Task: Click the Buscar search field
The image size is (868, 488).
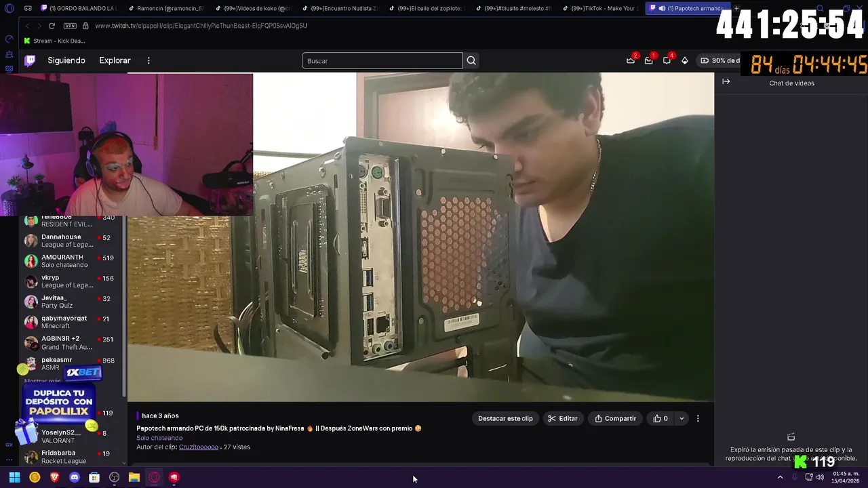Action: 382,60
